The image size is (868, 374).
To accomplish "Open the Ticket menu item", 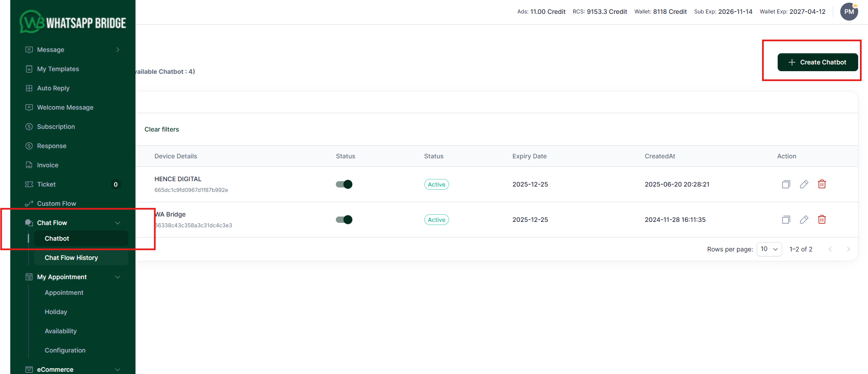I will [47, 184].
